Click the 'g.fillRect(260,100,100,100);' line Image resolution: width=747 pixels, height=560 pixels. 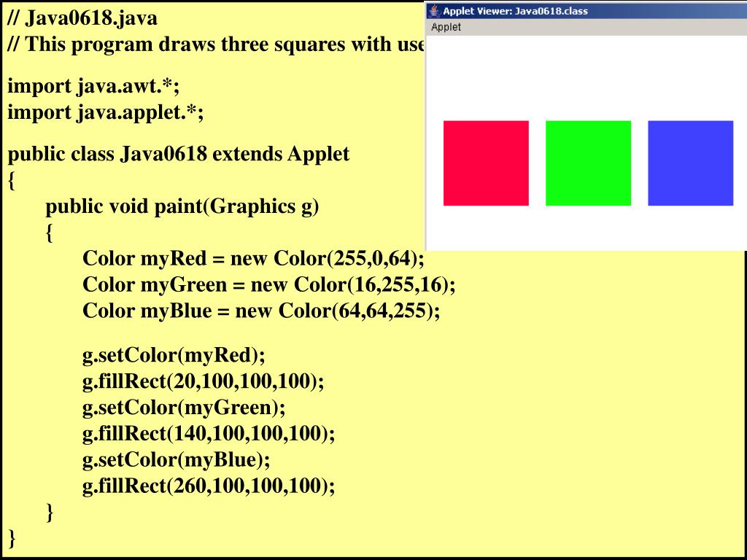(209, 486)
